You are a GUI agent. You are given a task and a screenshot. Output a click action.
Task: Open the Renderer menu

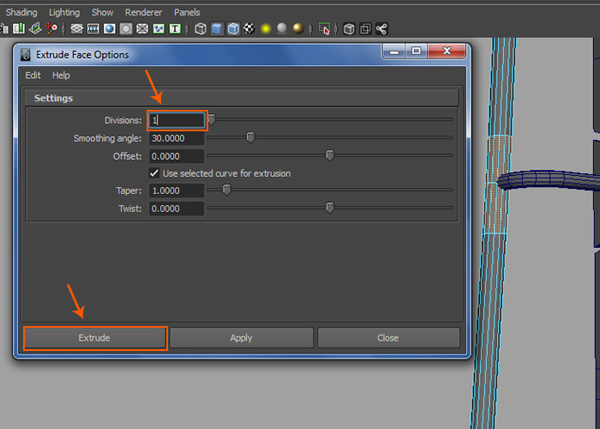pyautogui.click(x=143, y=12)
